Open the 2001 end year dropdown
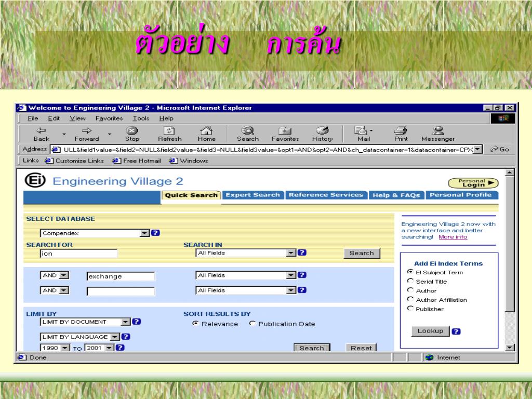Screen dimensions: 532x399 [109, 348]
